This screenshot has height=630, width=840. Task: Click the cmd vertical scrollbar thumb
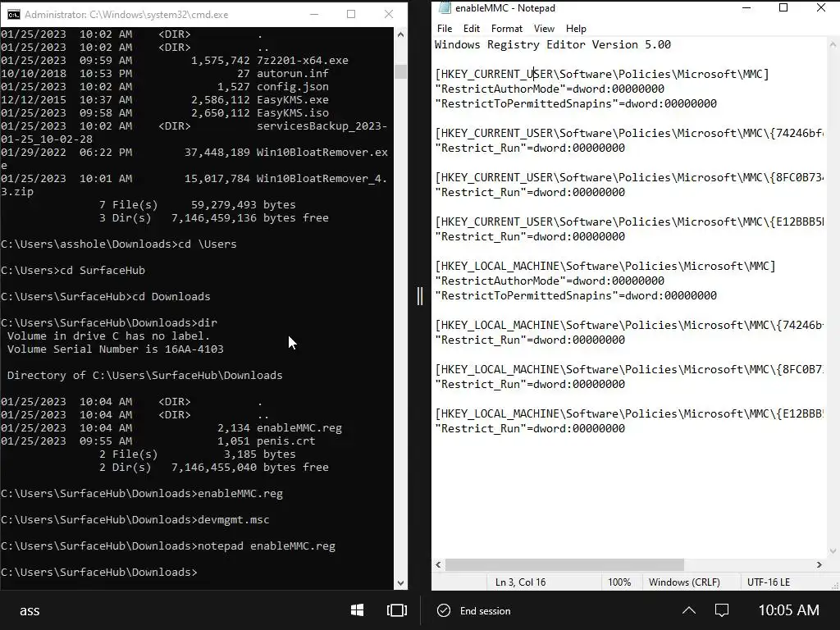400,71
